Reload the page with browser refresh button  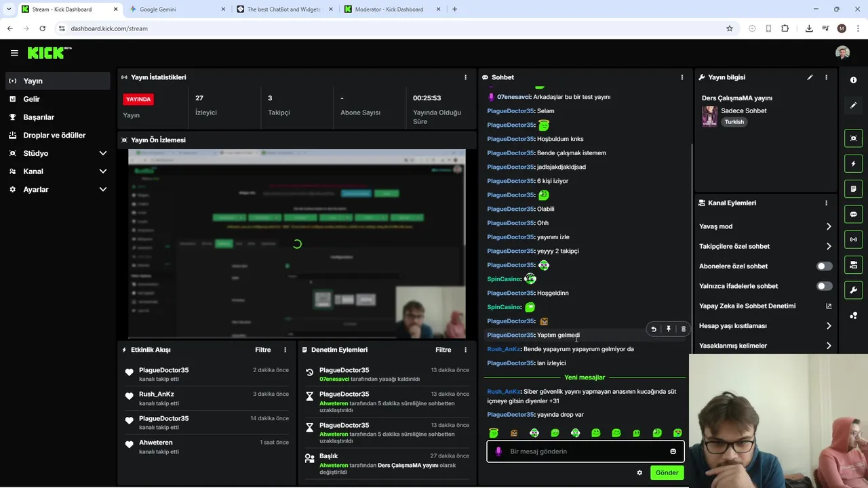(42, 28)
